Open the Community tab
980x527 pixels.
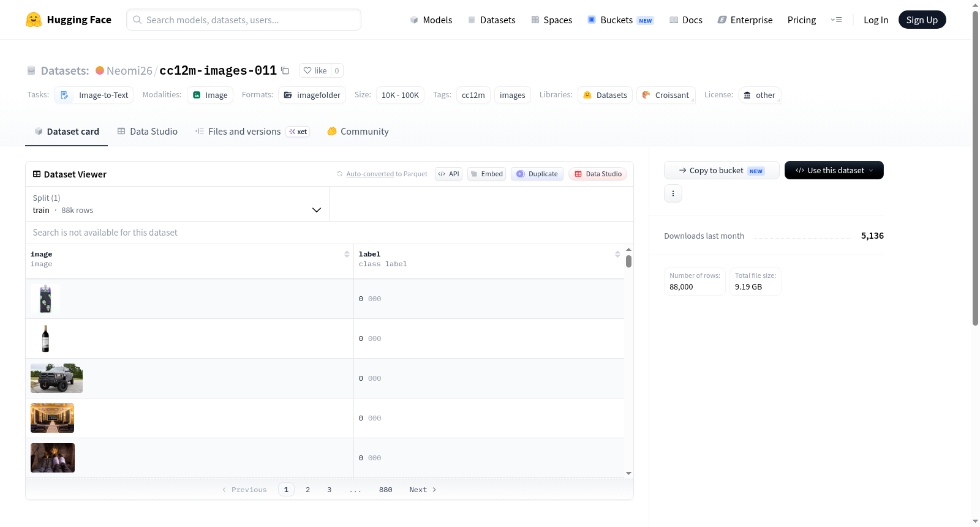tap(358, 132)
